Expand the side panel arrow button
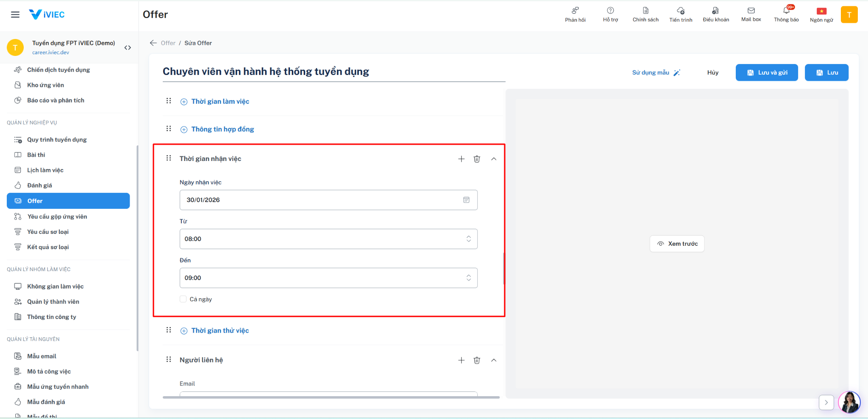Viewport: 868px width, 419px height. [826, 402]
